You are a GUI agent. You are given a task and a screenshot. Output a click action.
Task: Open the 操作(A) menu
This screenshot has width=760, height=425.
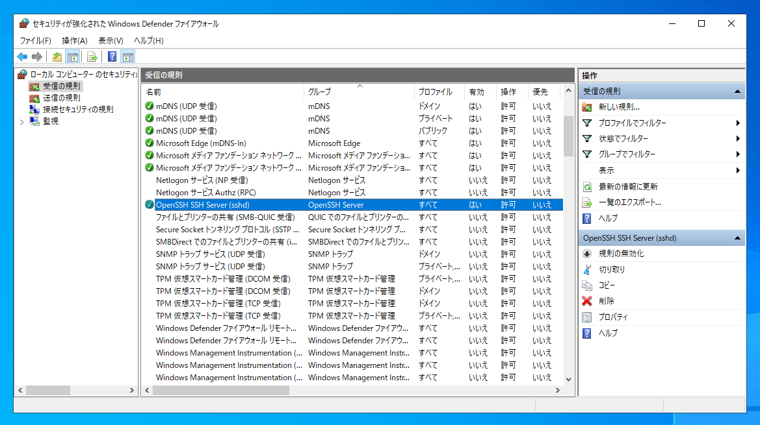pyautogui.click(x=75, y=41)
